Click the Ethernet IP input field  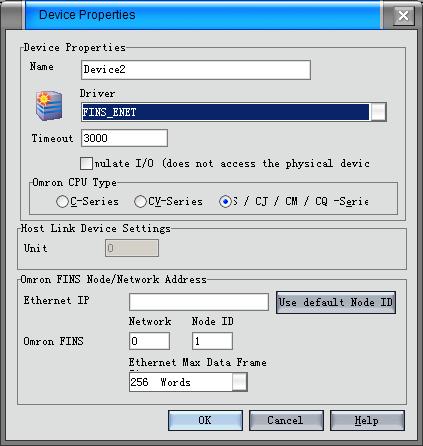pos(199,302)
